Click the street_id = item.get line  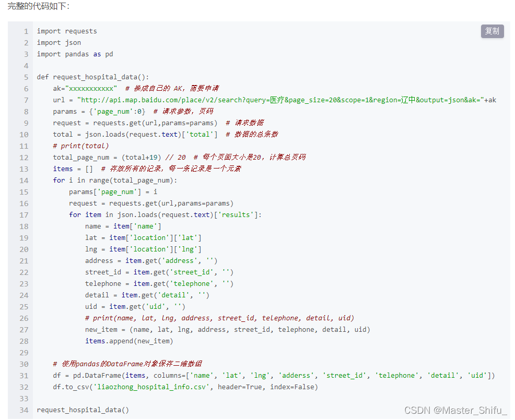159,272
